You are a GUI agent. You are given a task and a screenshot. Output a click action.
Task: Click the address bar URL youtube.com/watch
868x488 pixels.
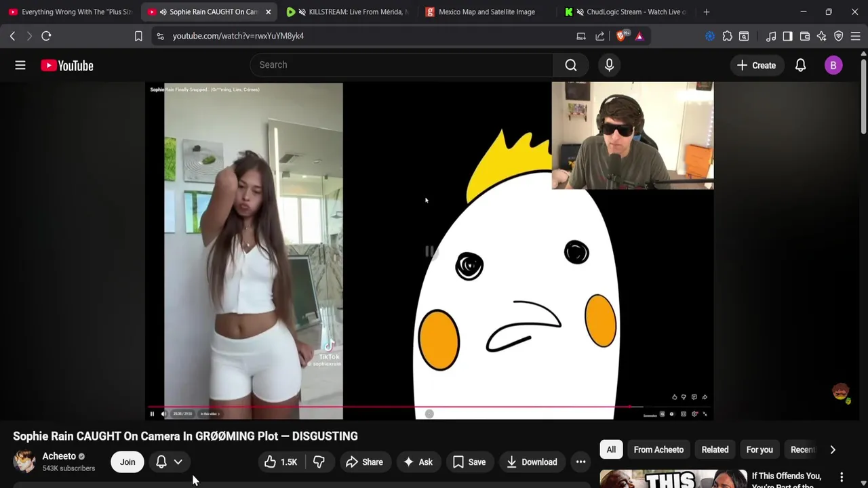tap(238, 36)
